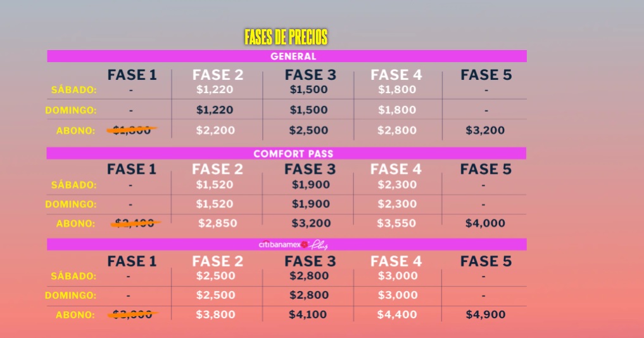
Task: Choose the Comfort Pass Fase 5 abono $4,000 price
Action: click(485, 223)
